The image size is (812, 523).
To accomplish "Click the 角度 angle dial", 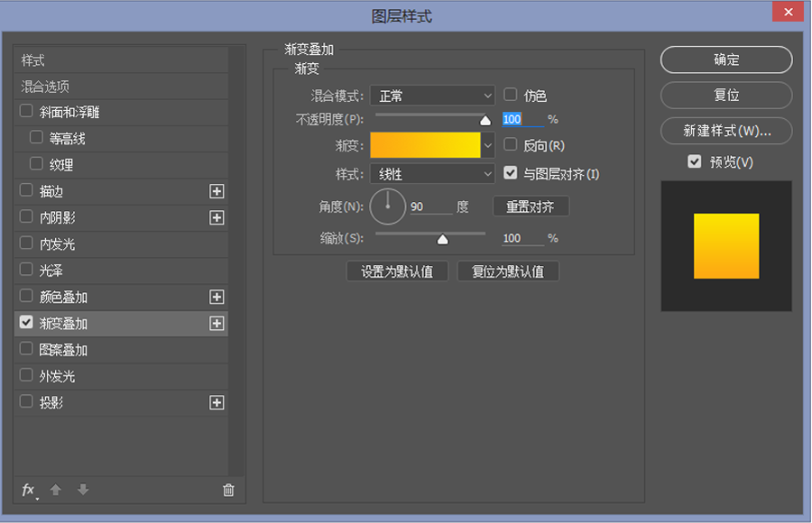I will click(388, 206).
